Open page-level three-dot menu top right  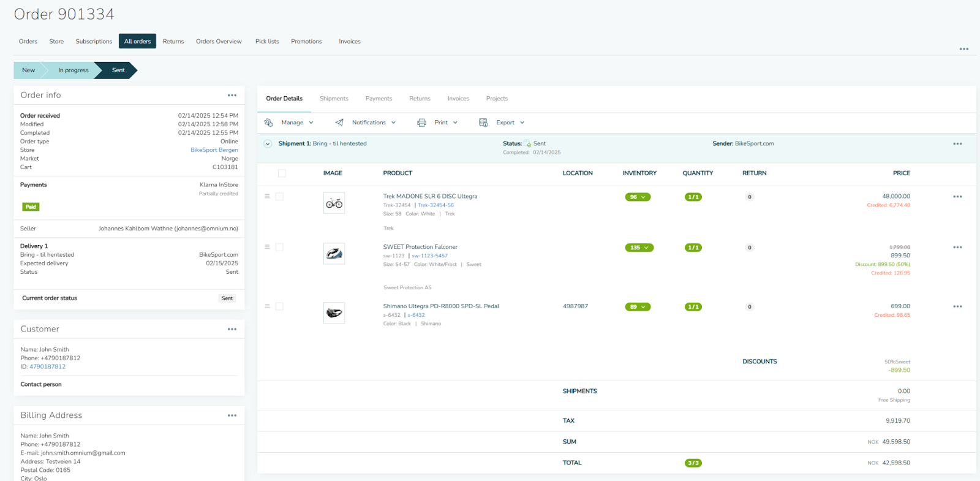point(964,49)
